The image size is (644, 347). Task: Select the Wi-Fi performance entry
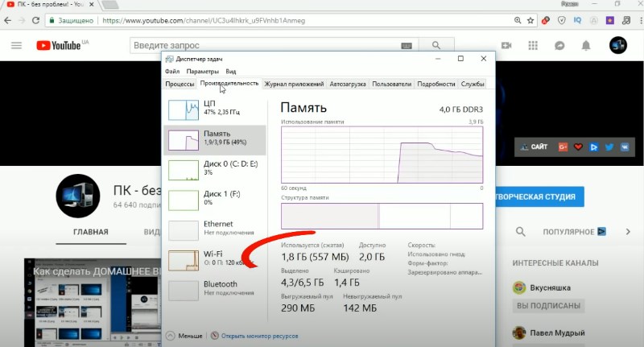(215, 259)
